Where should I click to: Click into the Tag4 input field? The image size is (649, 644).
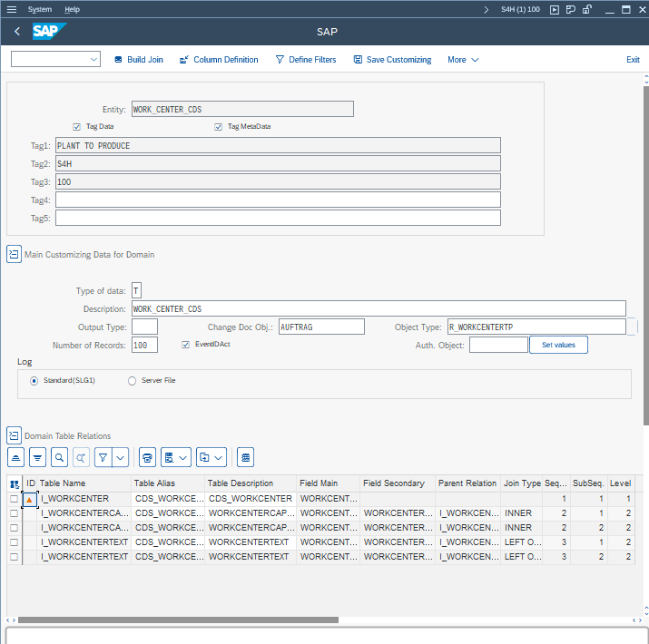278,200
